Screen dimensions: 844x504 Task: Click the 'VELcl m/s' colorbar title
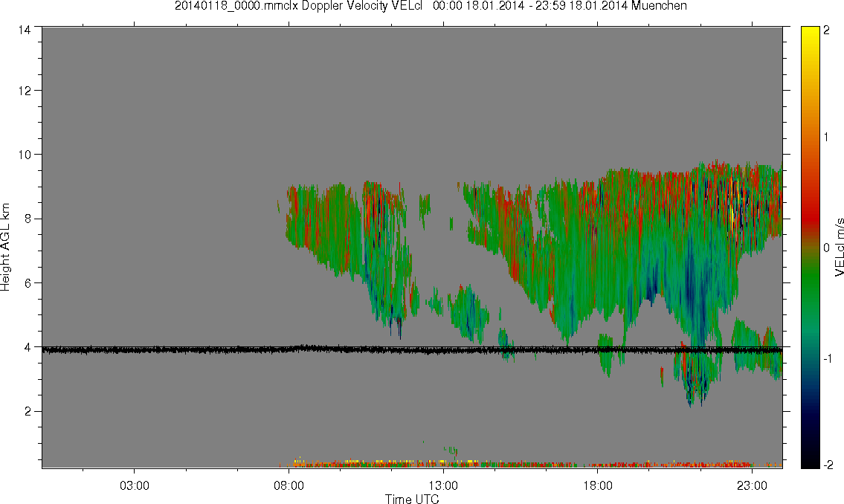[839, 248]
